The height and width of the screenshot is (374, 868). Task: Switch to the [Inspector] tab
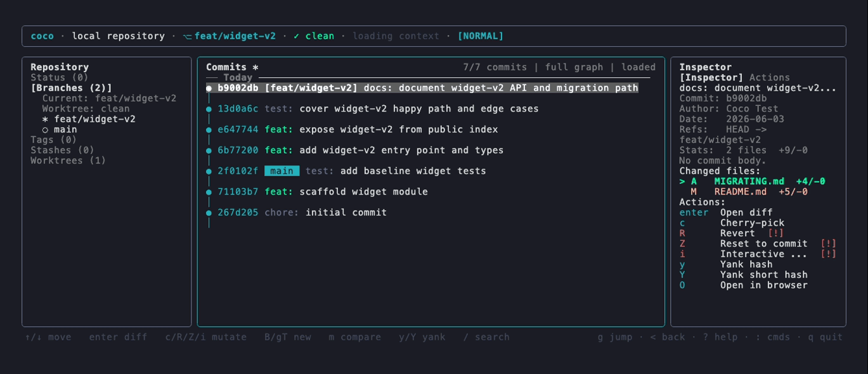pos(711,77)
